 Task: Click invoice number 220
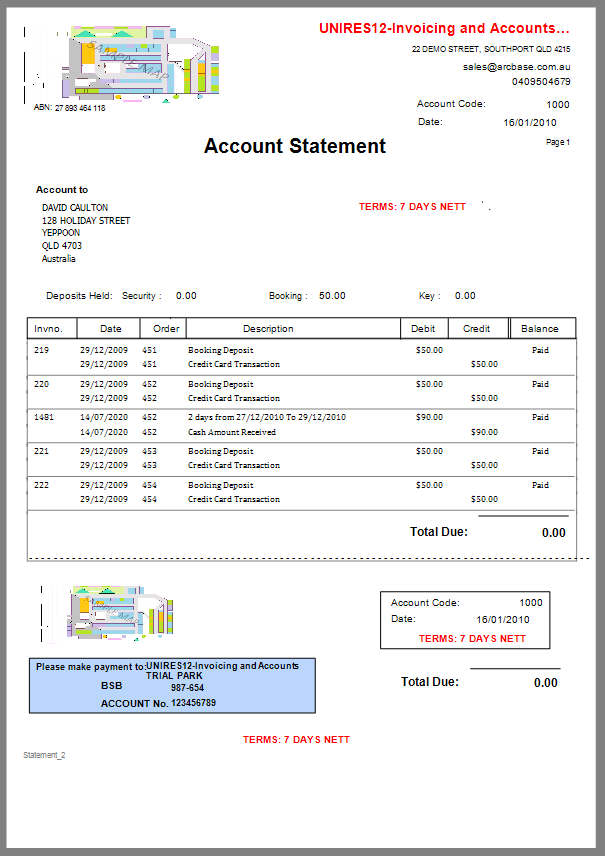[41, 384]
